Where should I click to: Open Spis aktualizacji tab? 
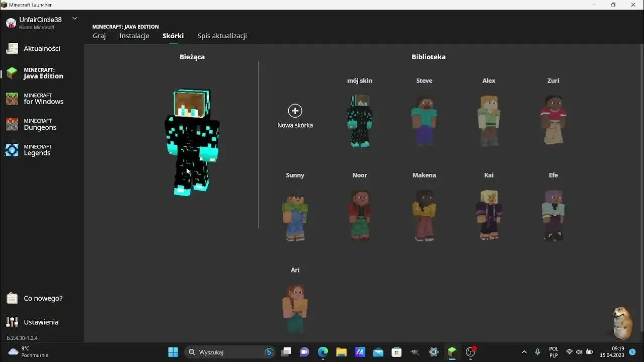tap(222, 36)
